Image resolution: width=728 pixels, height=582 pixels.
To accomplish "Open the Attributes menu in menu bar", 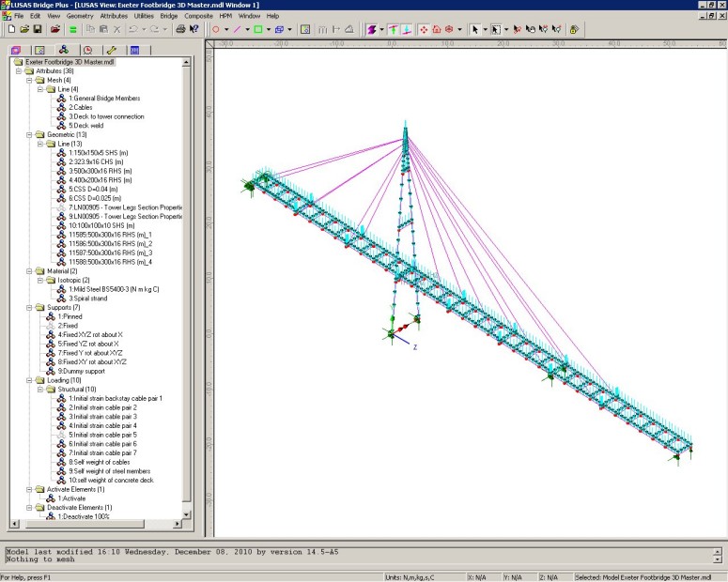I will pyautogui.click(x=114, y=16).
